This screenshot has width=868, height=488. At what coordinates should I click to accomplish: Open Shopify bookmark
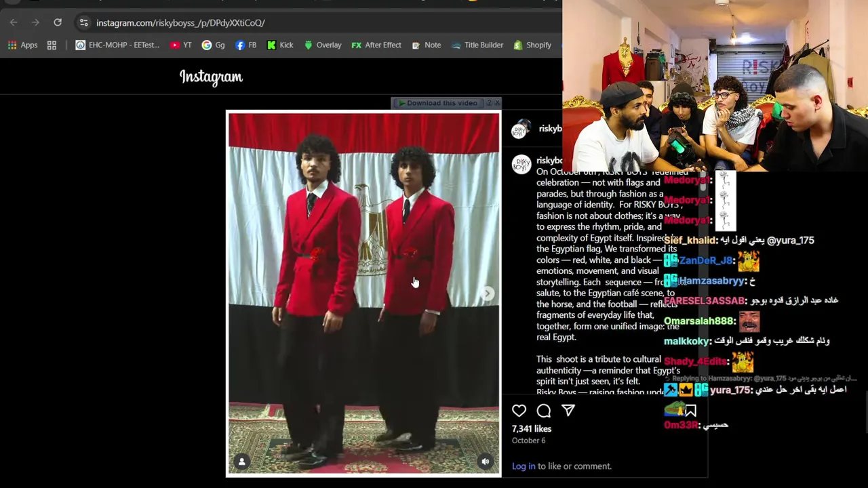(532, 45)
